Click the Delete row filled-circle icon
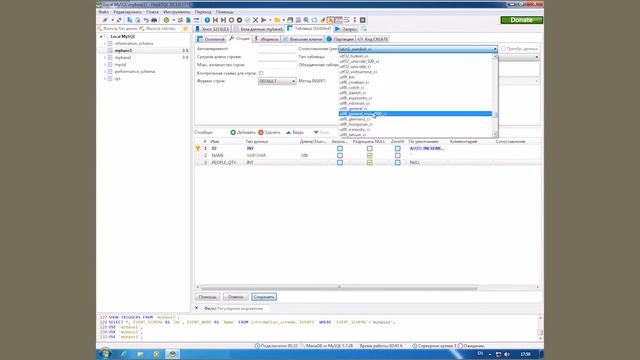640x360 pixels. click(x=240, y=20)
